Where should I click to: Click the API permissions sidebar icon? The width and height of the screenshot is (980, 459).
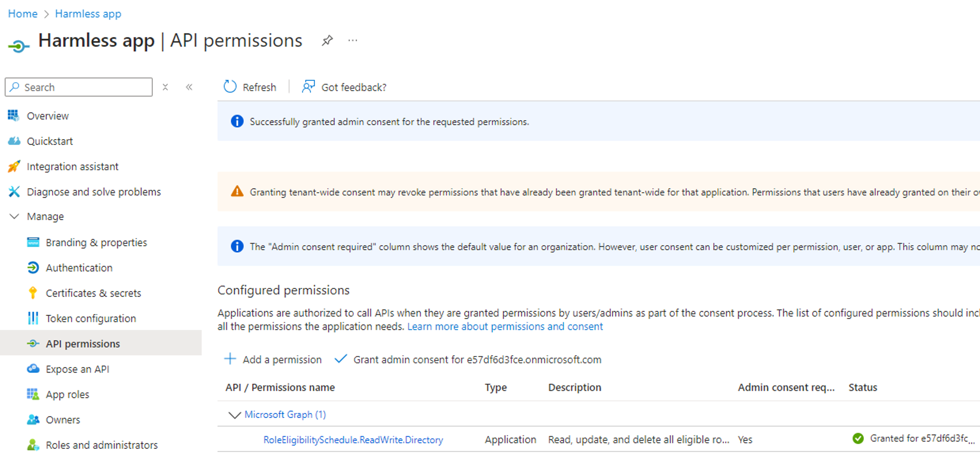[x=33, y=343]
